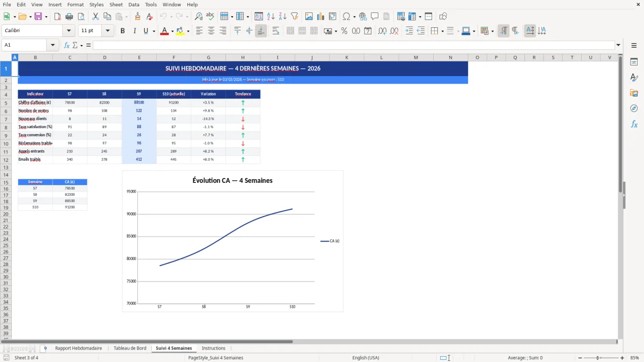Viewport: 644px width, 362px height.
Task: Expand the font color dropdown arrow
Action: coord(172,31)
